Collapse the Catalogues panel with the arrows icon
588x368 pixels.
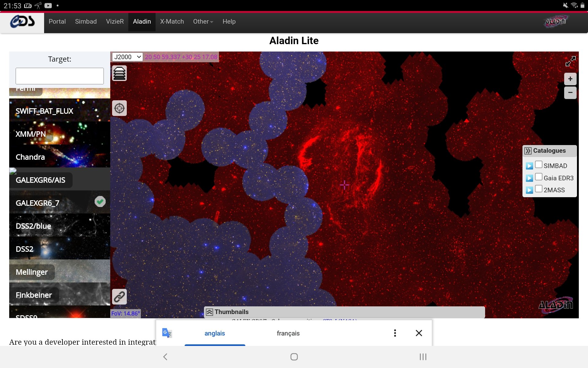(x=528, y=151)
